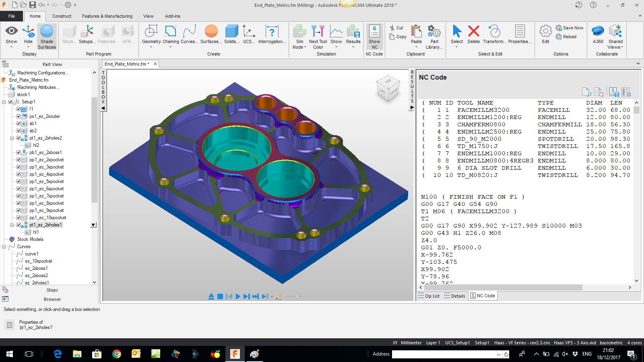
Task: Switch to the Details results tab
Action: pos(455,296)
